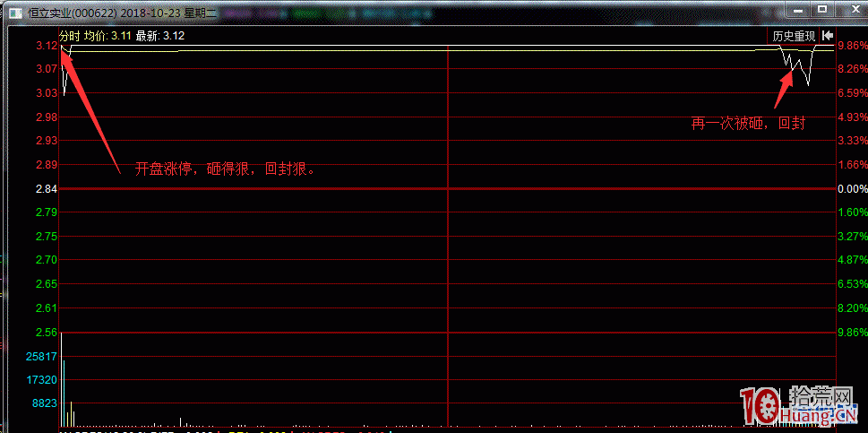Click the 2.56 price axis label

pos(47,333)
